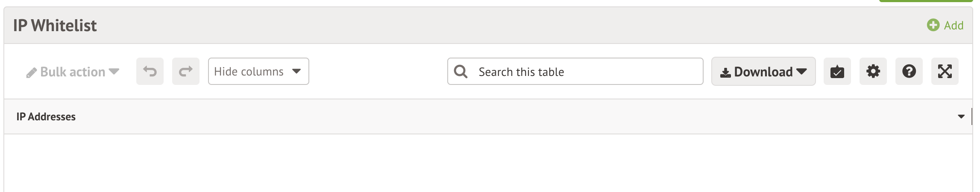Click the green plus Add icon
This screenshot has height=192, width=980.
pyautogui.click(x=933, y=25)
